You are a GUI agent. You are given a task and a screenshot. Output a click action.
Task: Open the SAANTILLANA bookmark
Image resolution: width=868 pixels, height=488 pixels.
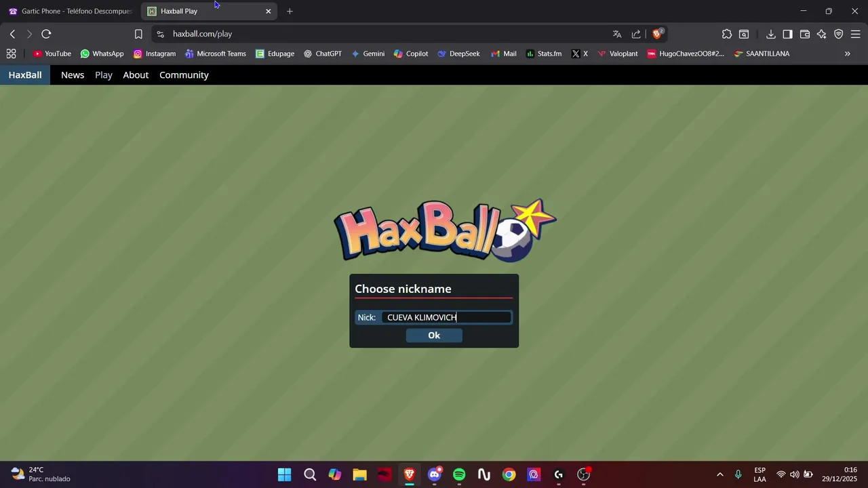(x=762, y=54)
